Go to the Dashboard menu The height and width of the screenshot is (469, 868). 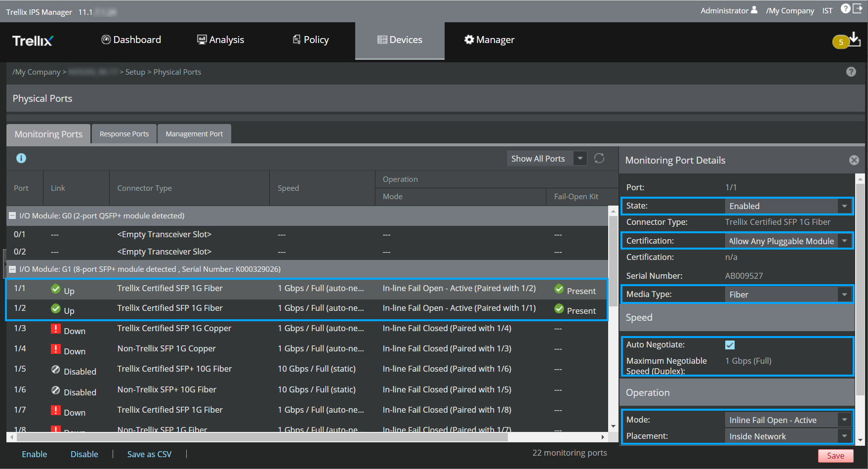pyautogui.click(x=131, y=40)
